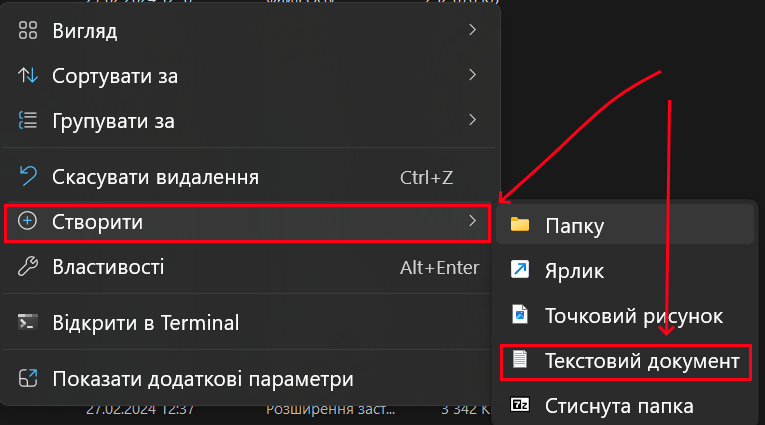Screen dimensions: 765x425
Task: Click the Terminal icon
Action: click(x=29, y=323)
